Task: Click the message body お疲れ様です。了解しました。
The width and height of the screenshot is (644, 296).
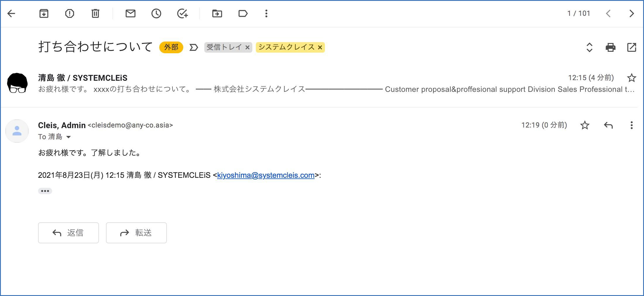Action: pos(90,153)
